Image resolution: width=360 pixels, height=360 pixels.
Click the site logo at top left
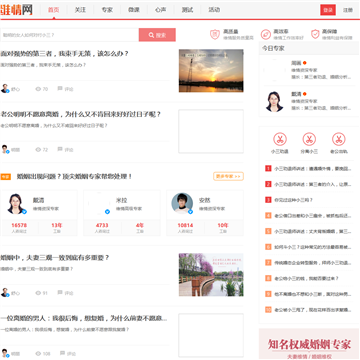pos(17,9)
